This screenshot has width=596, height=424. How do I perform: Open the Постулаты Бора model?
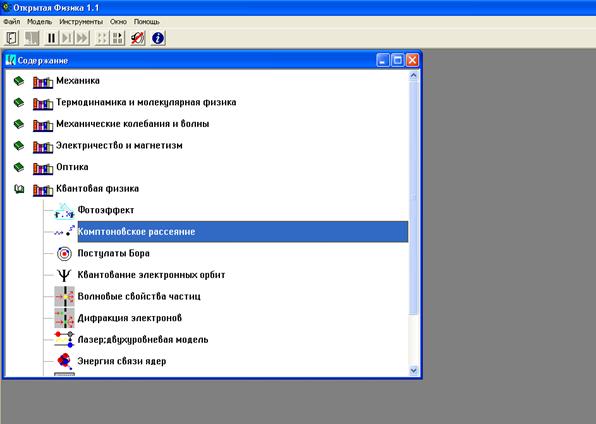click(x=113, y=253)
